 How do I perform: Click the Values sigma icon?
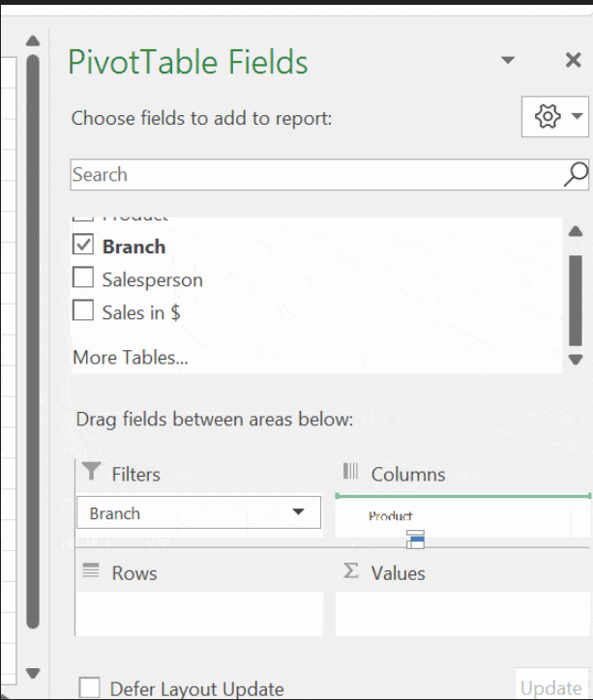[351, 571]
